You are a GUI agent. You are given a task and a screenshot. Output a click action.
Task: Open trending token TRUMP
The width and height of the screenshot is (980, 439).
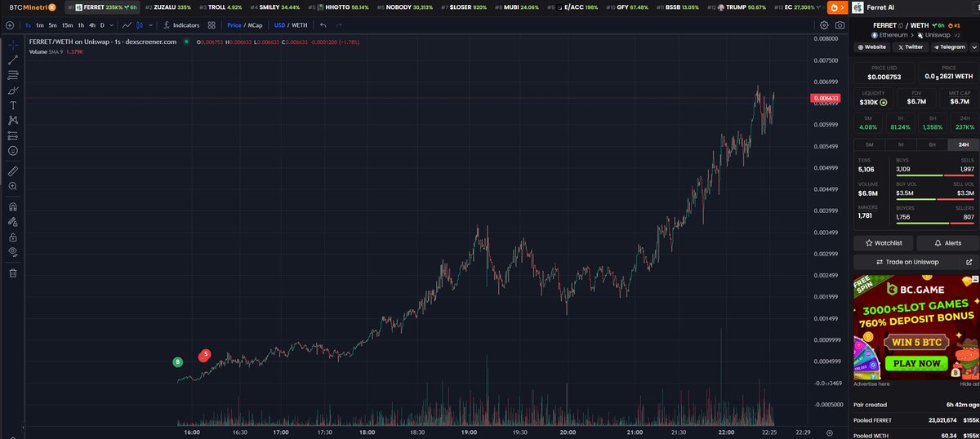point(736,7)
